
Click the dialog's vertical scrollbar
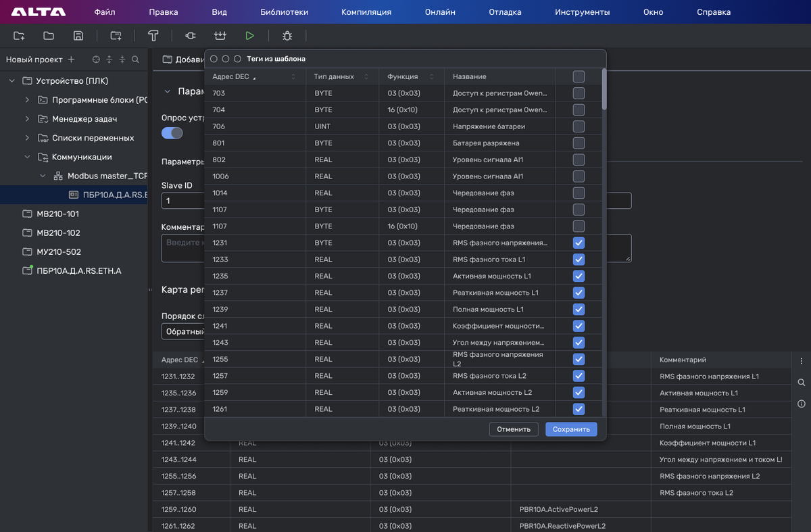coord(604,89)
